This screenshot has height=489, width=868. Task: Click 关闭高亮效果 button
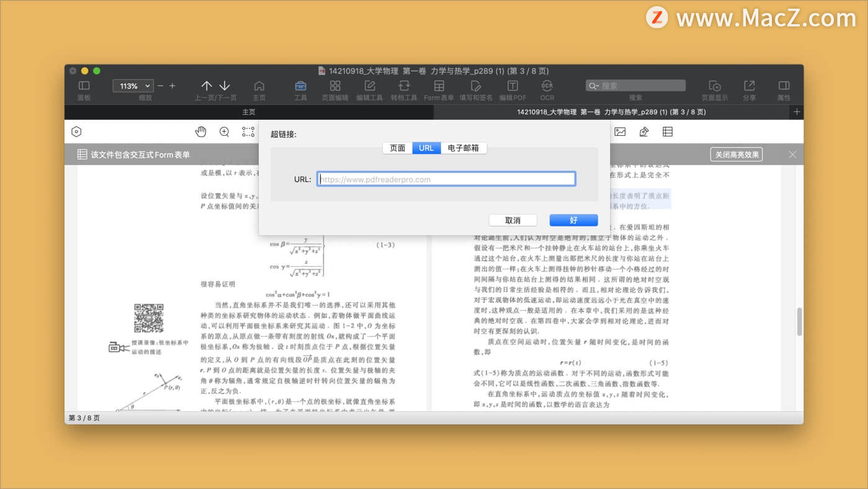pos(737,155)
